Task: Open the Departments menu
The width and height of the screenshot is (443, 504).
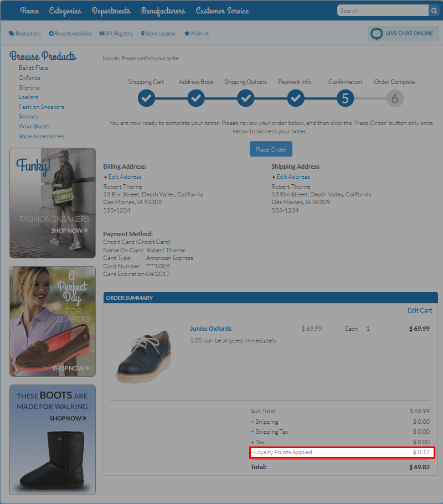Action: [111, 11]
